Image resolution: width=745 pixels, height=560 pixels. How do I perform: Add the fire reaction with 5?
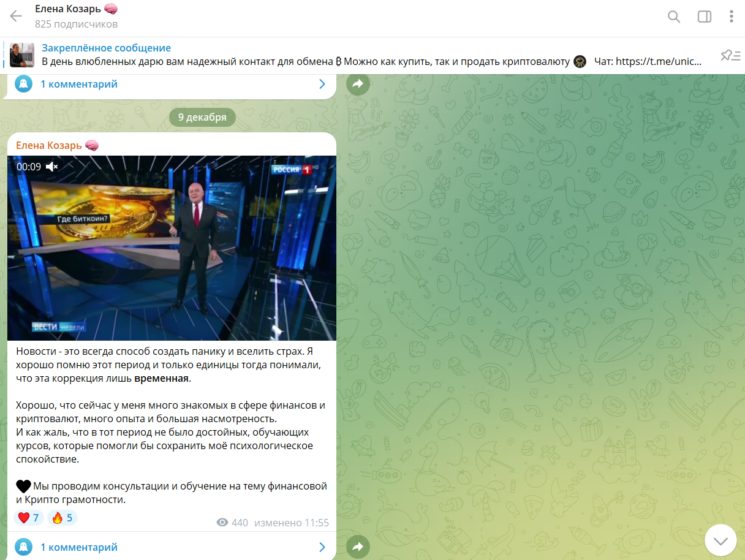click(x=62, y=518)
